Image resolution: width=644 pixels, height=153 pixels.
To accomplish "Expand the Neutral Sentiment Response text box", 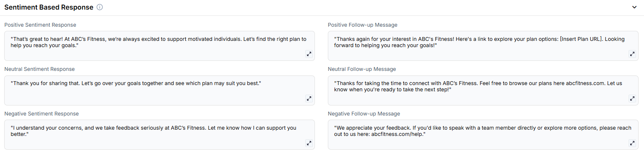I will 309,98.
